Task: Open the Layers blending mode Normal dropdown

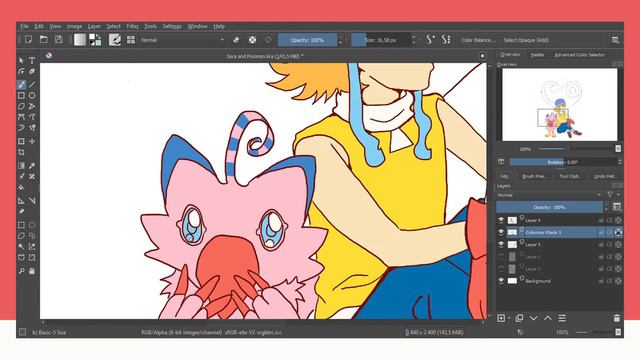Action: pyautogui.click(x=549, y=195)
